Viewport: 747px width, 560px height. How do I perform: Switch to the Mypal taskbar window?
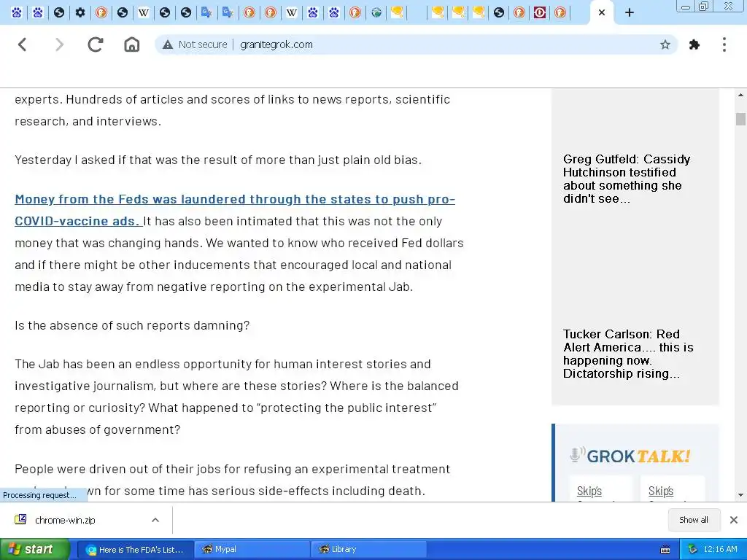252,550
